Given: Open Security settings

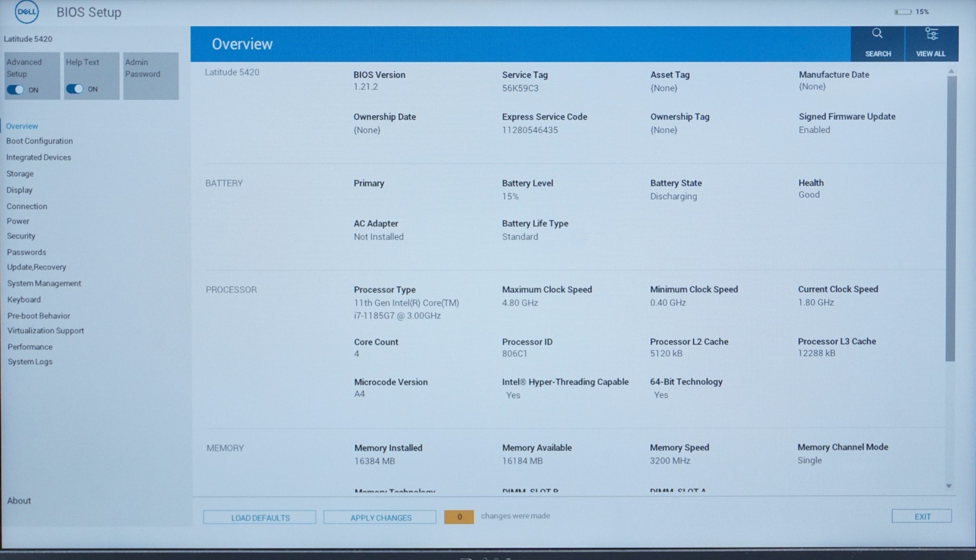Looking at the screenshot, I should (x=21, y=236).
